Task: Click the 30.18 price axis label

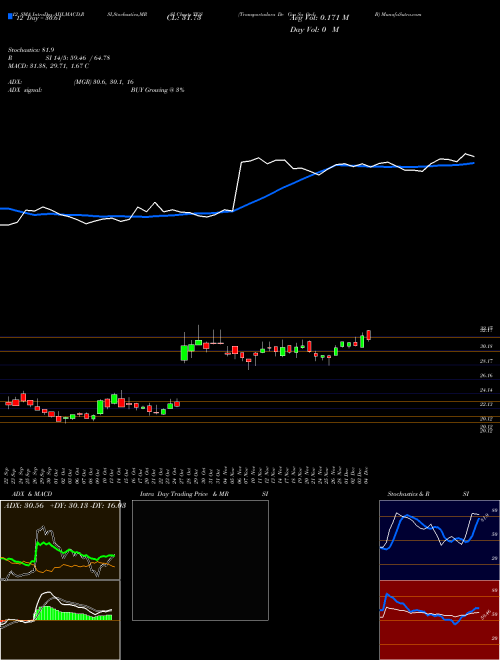Action: (486, 346)
